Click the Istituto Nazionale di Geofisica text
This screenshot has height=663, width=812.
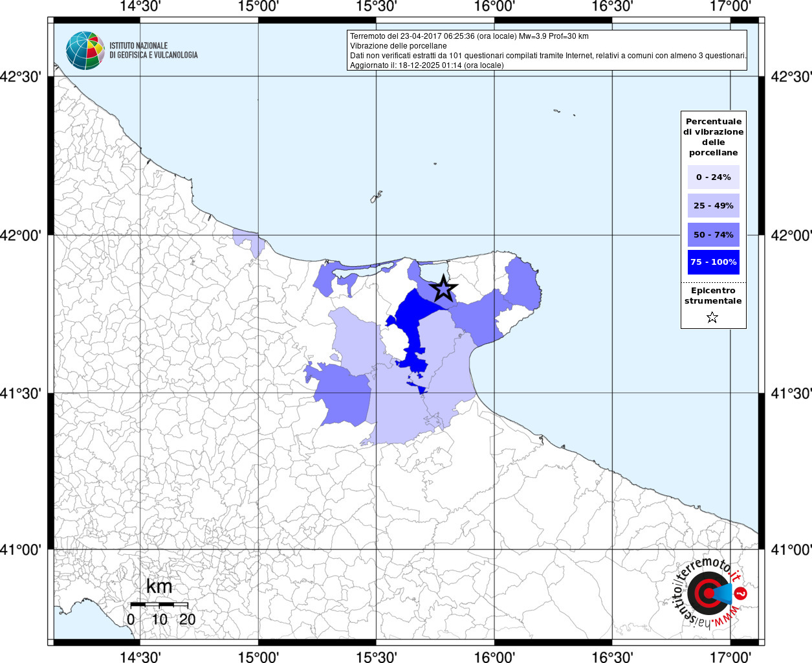click(x=153, y=51)
